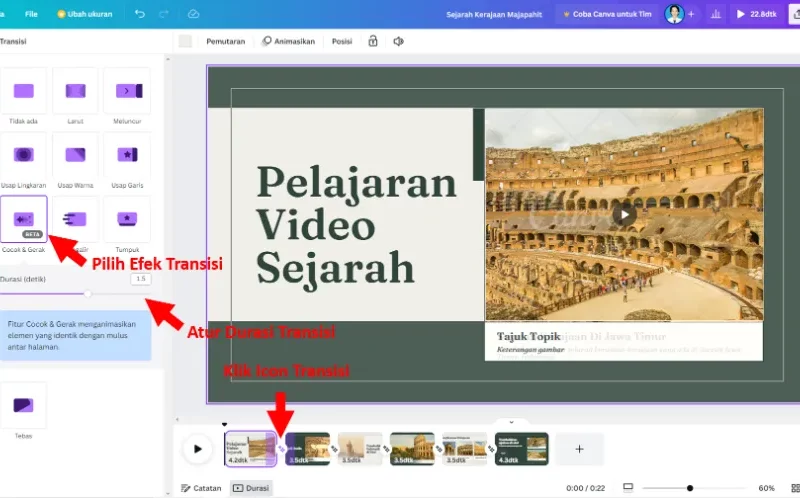Screen dimensions: 800x498
Task: Click the Animasikan button
Action: 288,41
